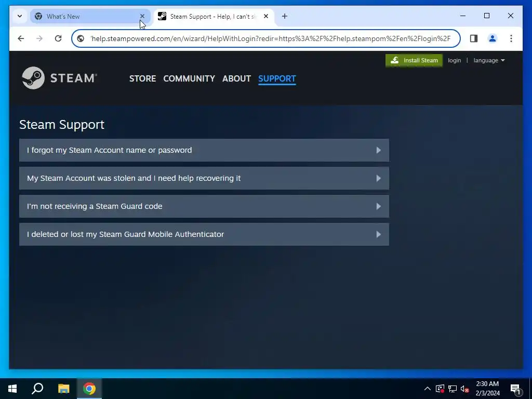The width and height of the screenshot is (532, 399).
Task: Open the COMMUNITY menu
Action: [x=189, y=78]
